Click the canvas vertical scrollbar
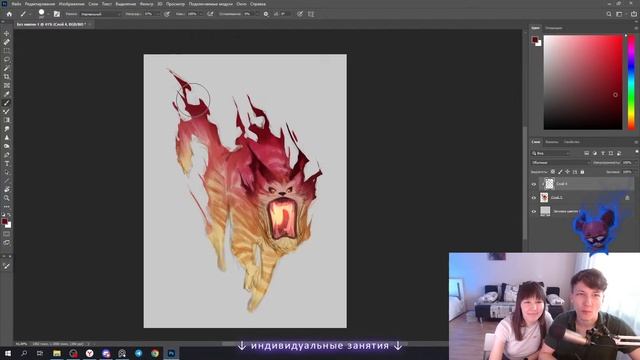640x360 pixels. [524, 184]
